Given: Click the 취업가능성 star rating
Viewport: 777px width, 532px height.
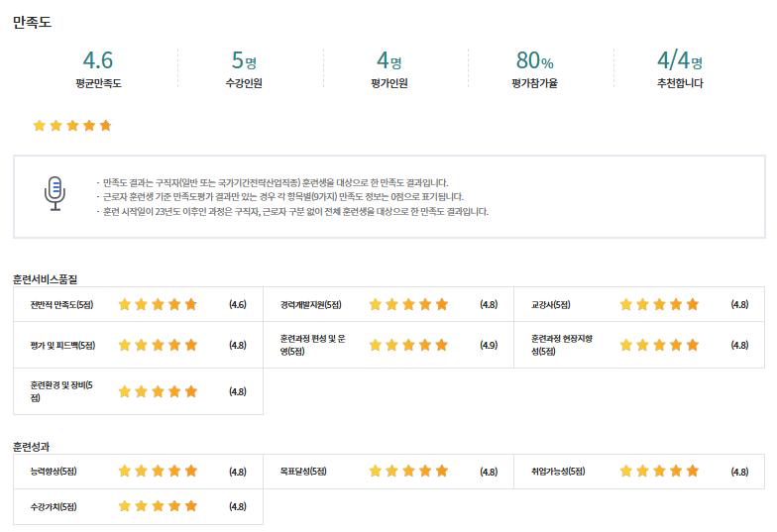Looking at the screenshot, I should [659, 472].
